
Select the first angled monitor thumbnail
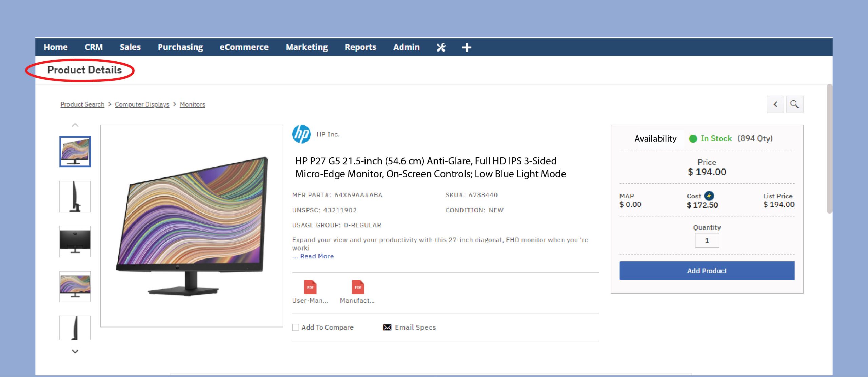tap(75, 152)
